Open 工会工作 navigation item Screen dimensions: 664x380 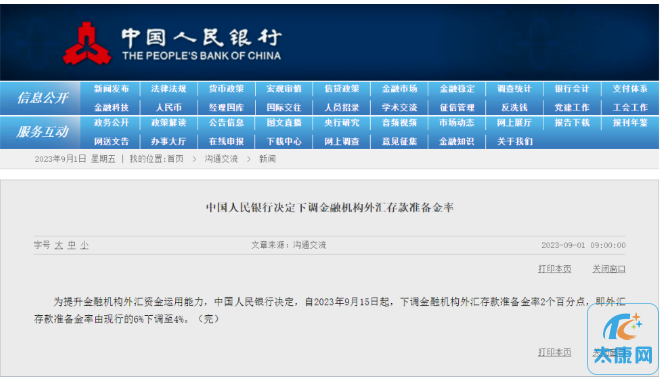point(630,108)
